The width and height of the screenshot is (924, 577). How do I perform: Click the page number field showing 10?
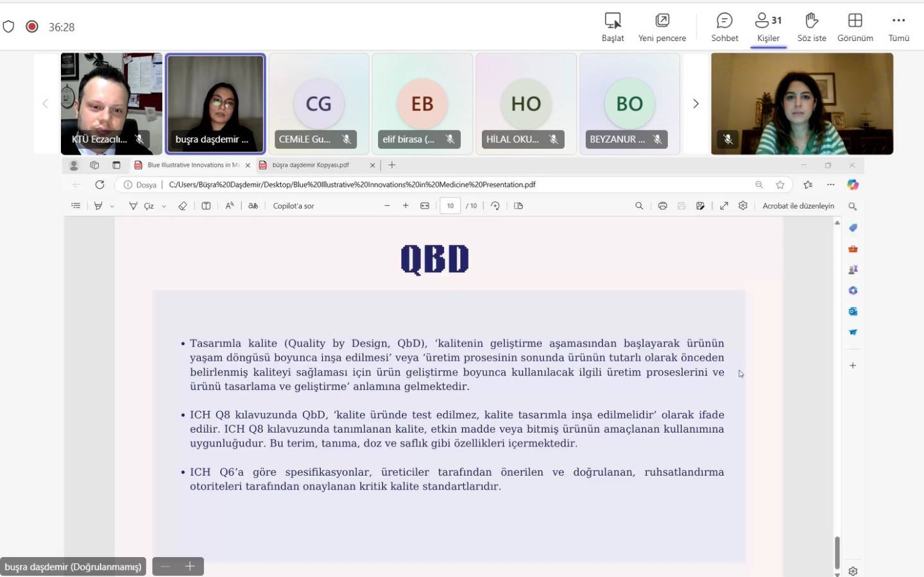click(450, 205)
